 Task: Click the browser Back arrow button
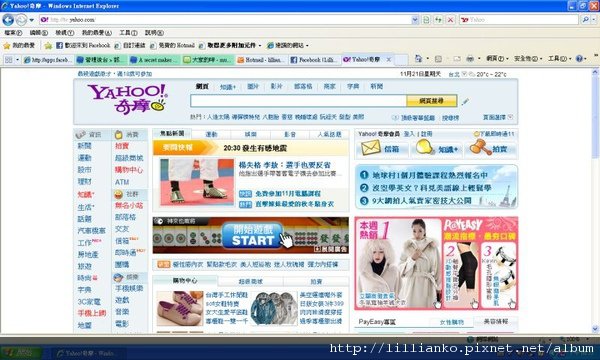click(8, 20)
